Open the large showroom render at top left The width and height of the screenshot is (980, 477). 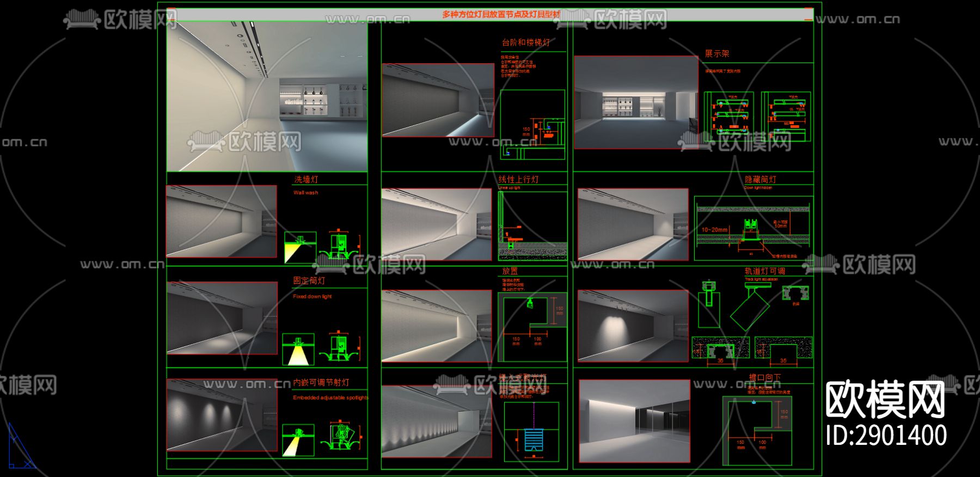point(267,96)
